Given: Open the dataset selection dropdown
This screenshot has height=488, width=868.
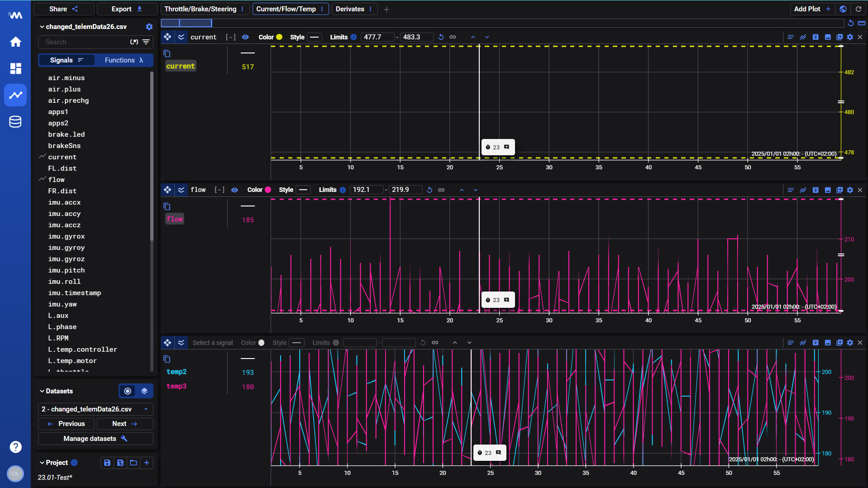Looking at the screenshot, I should pyautogui.click(x=95, y=409).
